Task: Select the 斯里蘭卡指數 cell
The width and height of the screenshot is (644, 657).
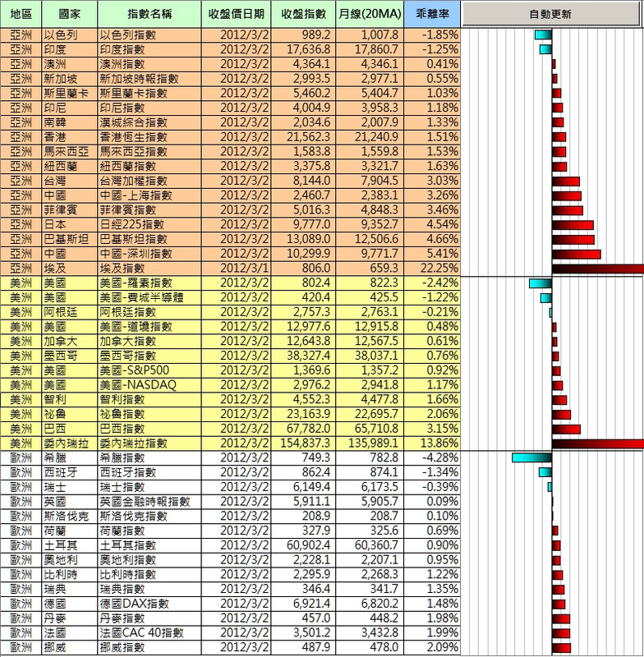Action: point(149,93)
